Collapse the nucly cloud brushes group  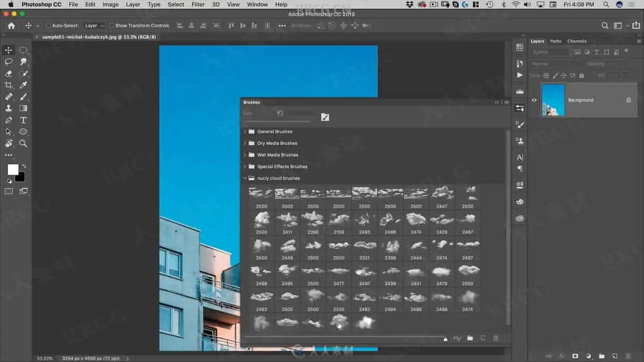pos(245,178)
